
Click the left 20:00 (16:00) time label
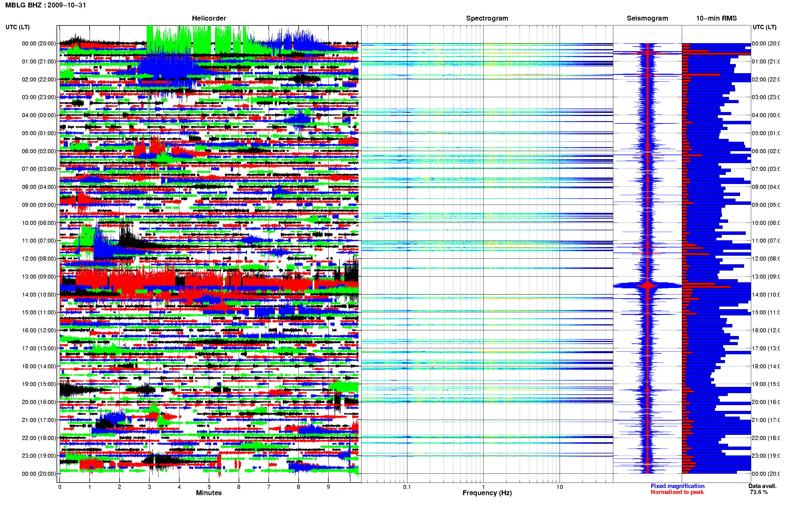[x=39, y=402]
